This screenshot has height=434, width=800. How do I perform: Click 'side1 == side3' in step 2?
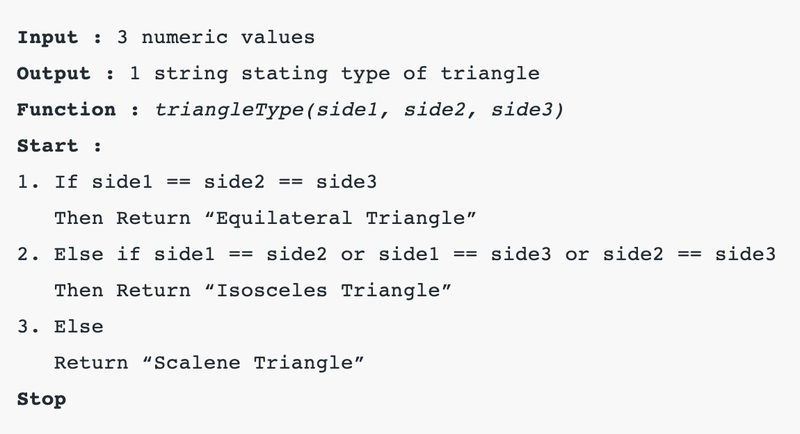[465, 254]
